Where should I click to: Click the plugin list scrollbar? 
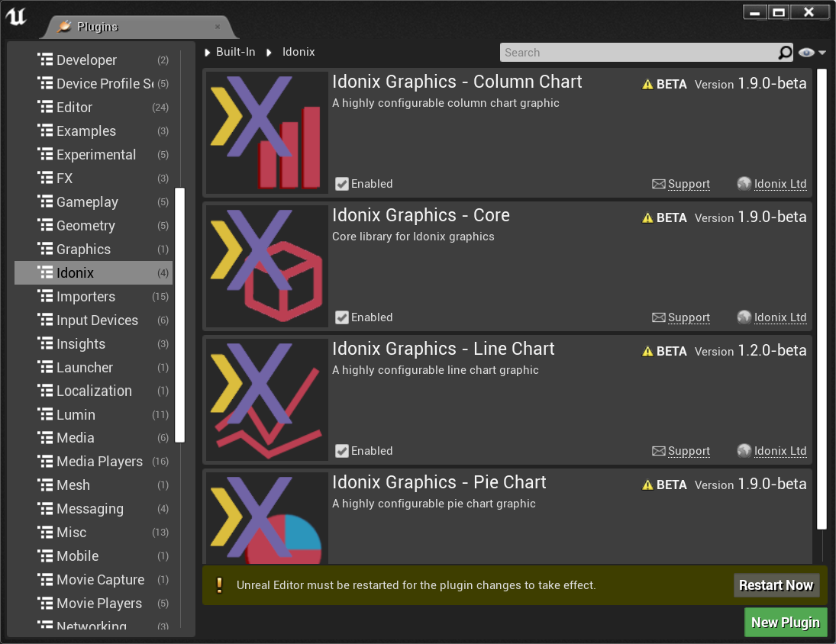821,299
